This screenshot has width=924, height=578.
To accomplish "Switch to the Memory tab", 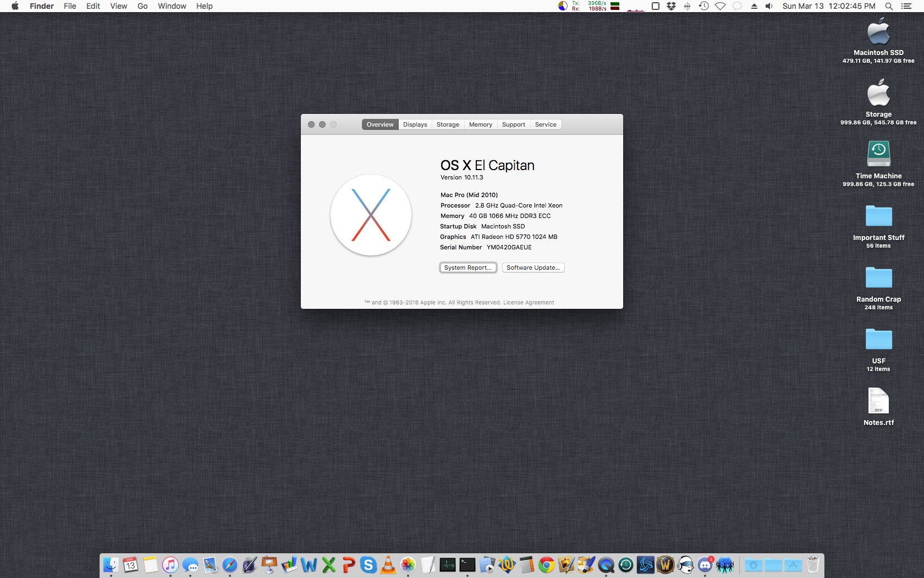I will (481, 124).
